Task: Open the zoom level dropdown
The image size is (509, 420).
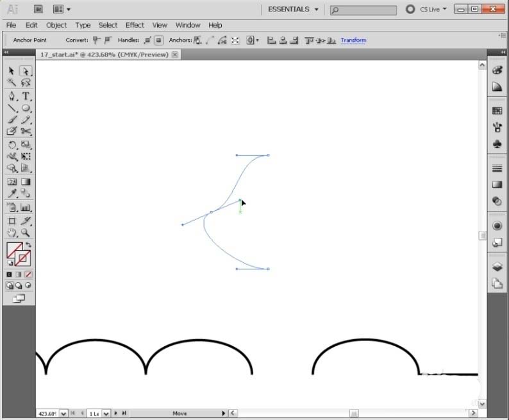Action: point(62,414)
